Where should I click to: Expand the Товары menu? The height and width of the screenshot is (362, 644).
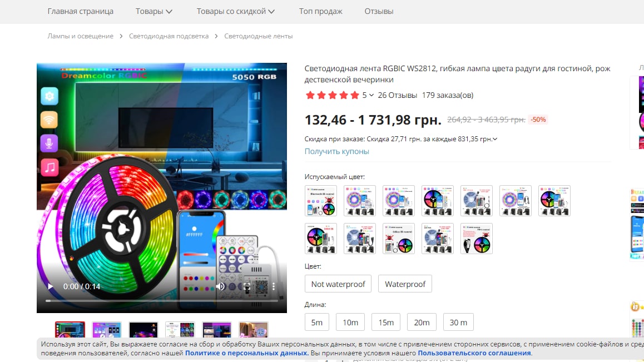point(154,12)
